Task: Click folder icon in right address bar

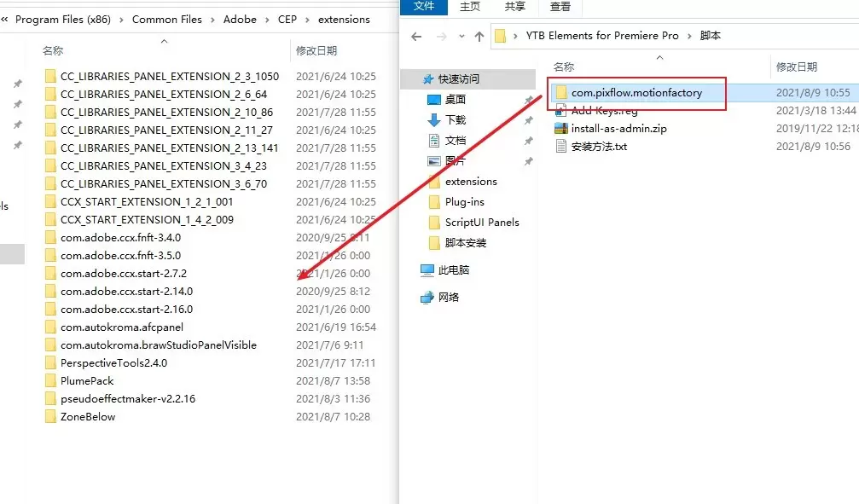Action: click(x=500, y=36)
